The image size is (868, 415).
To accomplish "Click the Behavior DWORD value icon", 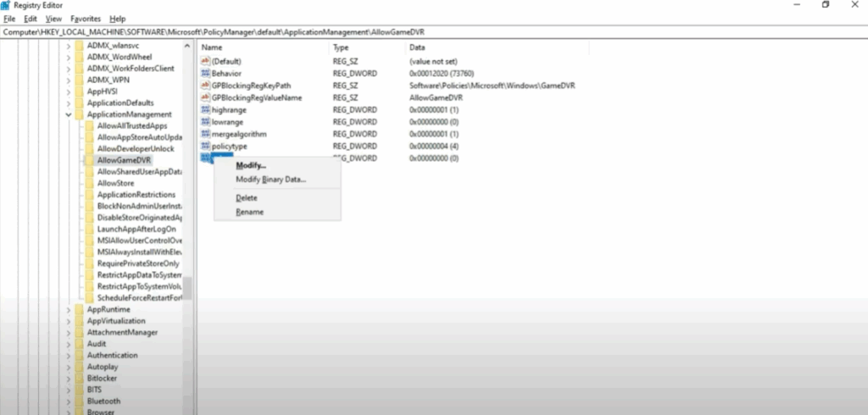I will (x=205, y=74).
